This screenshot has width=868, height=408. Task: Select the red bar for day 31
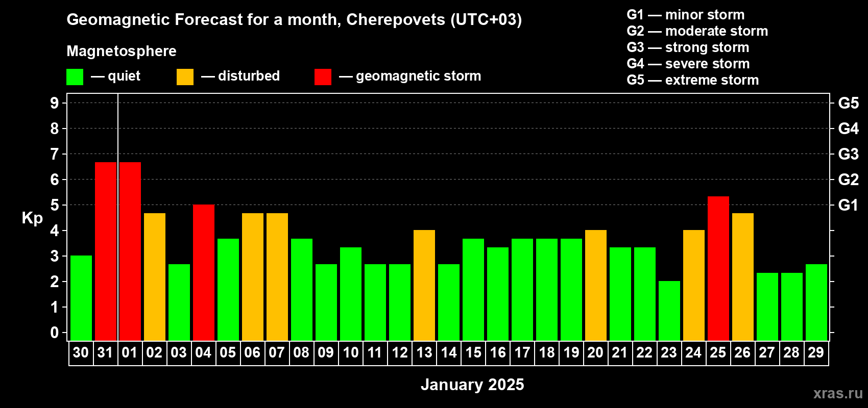tap(106, 251)
